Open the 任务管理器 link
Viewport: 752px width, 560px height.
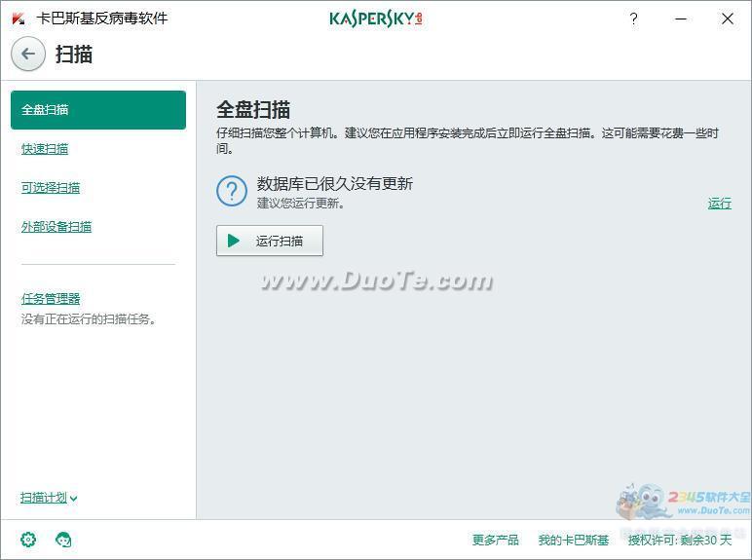coord(51,299)
